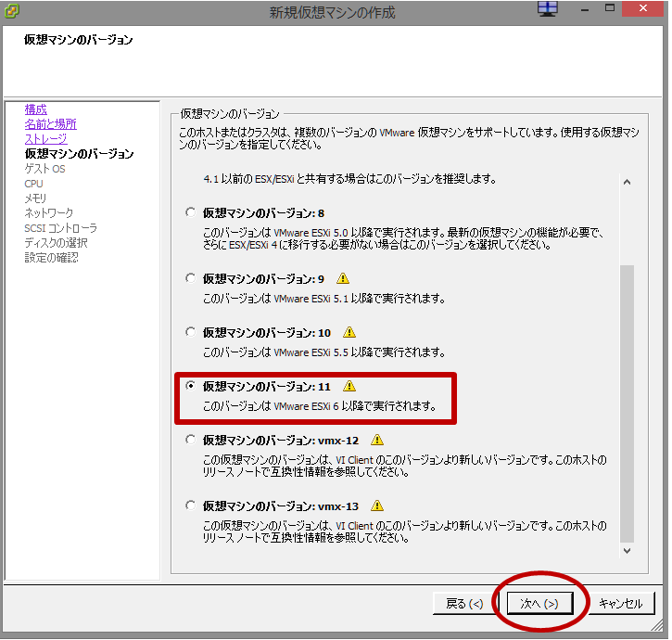The image size is (672, 640).
Task: Click the ディスクの選択 step in sidebar
Action: tap(57, 243)
